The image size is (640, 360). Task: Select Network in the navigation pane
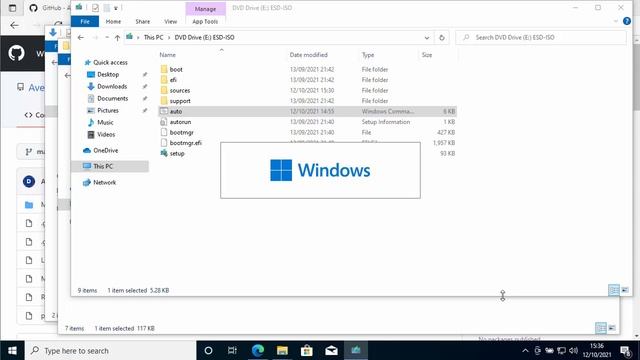pos(104,182)
